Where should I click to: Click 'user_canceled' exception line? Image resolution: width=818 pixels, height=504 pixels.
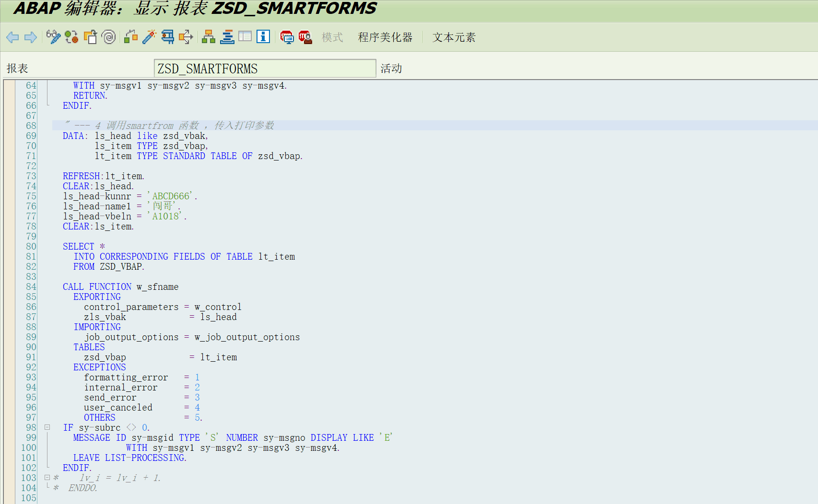click(x=141, y=407)
